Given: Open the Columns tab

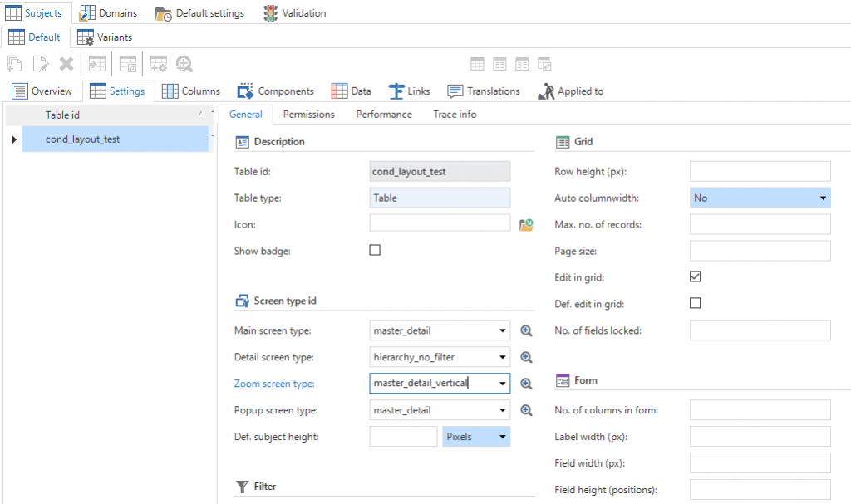Looking at the screenshot, I should [191, 91].
